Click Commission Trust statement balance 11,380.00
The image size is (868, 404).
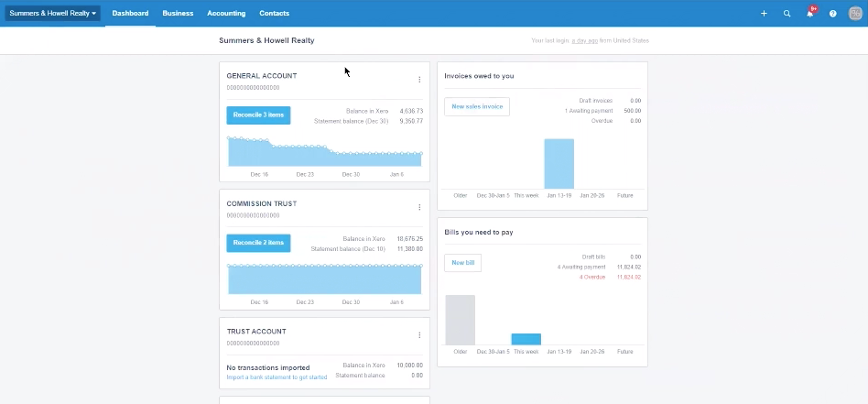pos(410,249)
